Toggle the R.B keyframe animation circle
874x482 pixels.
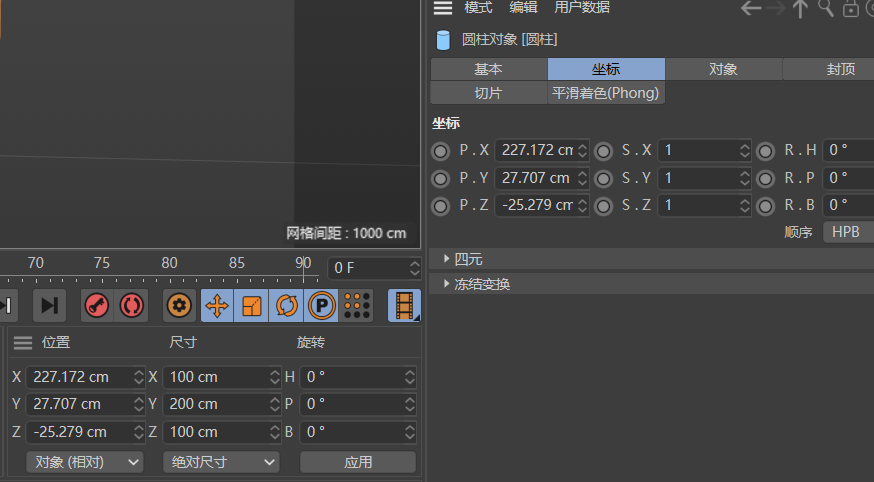(765, 205)
